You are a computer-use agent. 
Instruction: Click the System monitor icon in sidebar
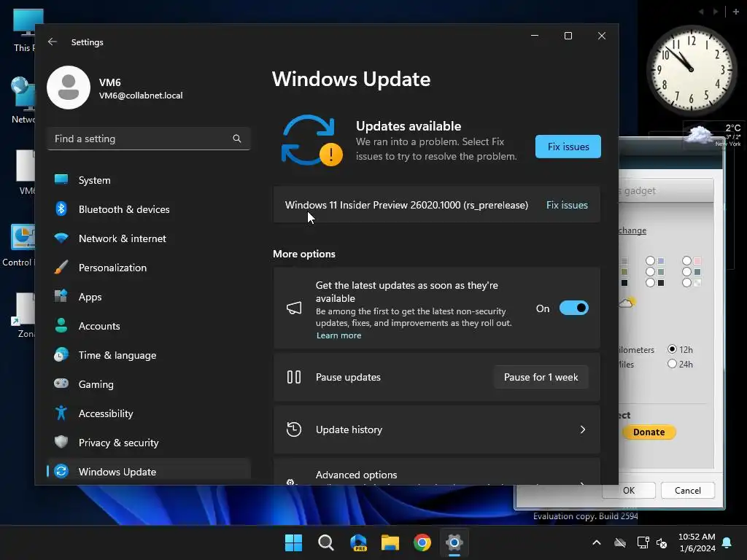click(61, 179)
